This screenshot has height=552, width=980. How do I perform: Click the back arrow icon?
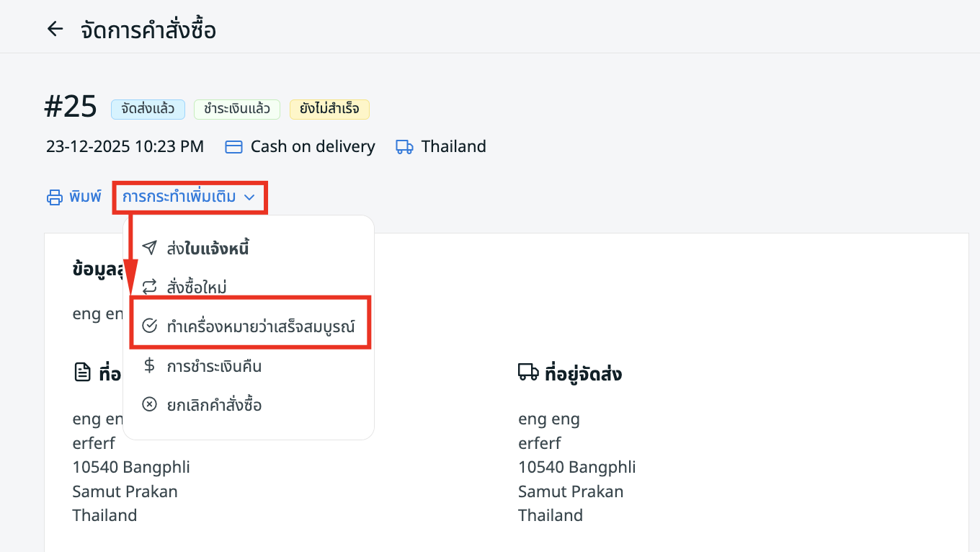tap(55, 29)
